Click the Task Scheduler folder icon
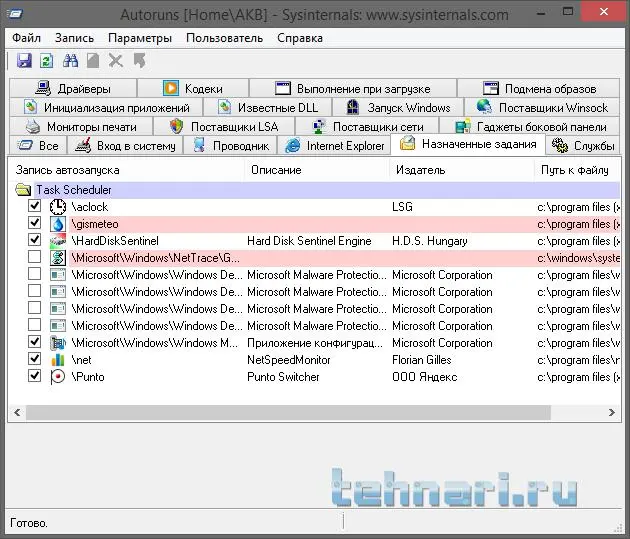Screen dimensions: 630x539 (x=24, y=190)
